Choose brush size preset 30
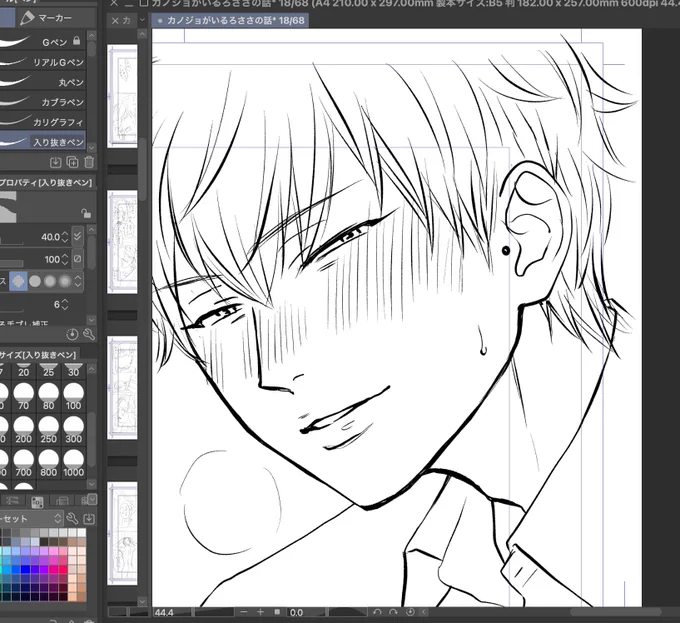Screen dimensions: 680x623 pos(73,371)
